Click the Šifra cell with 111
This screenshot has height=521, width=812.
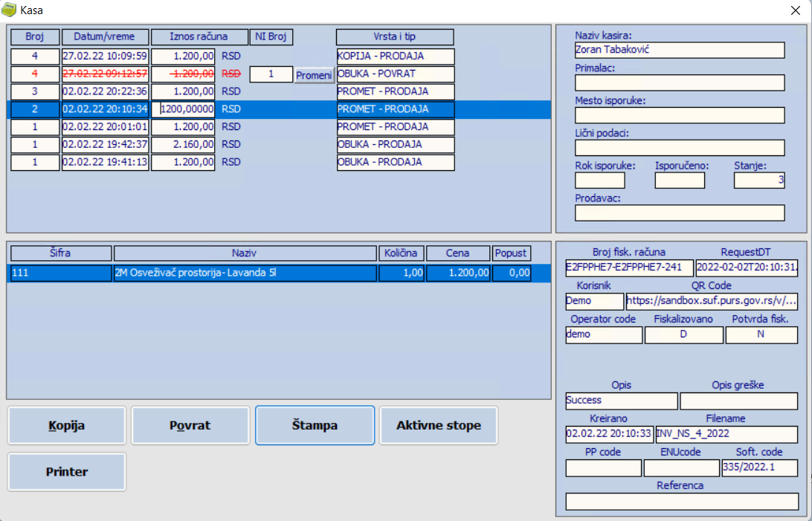pos(61,273)
